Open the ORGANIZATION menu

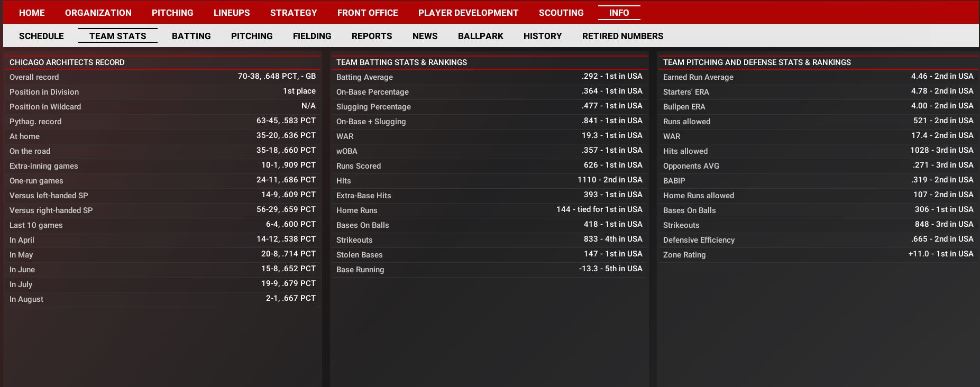(x=98, y=13)
